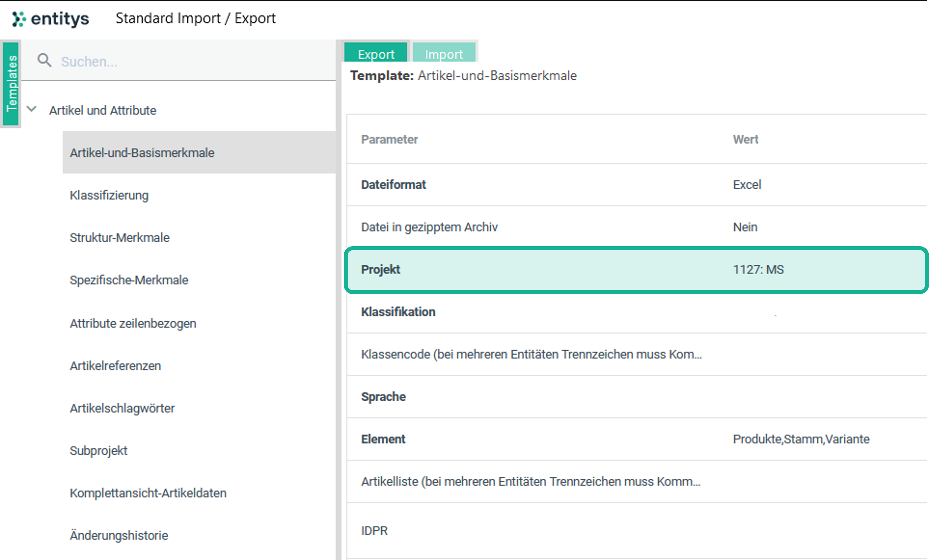
Task: Select the Klassifizierung template
Action: click(199, 195)
